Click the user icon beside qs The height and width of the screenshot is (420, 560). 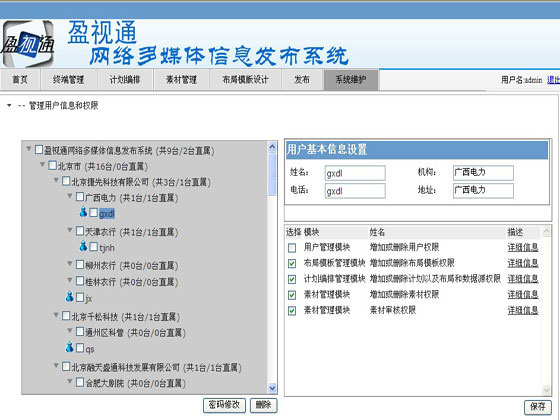tap(70, 347)
